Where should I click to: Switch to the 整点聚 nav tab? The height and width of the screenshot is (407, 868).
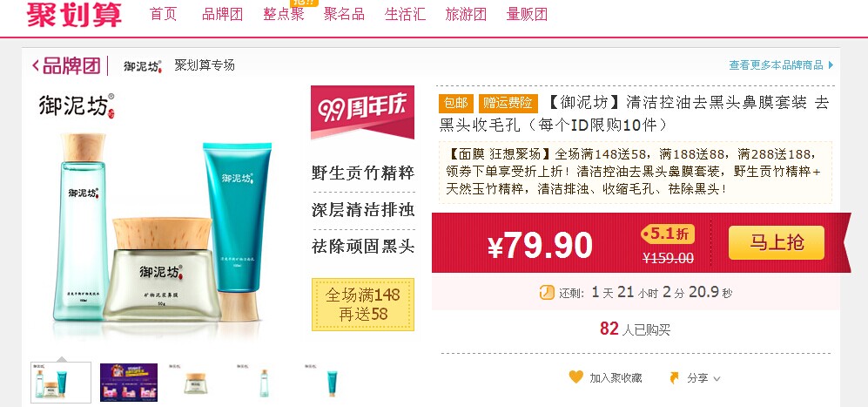(284, 15)
